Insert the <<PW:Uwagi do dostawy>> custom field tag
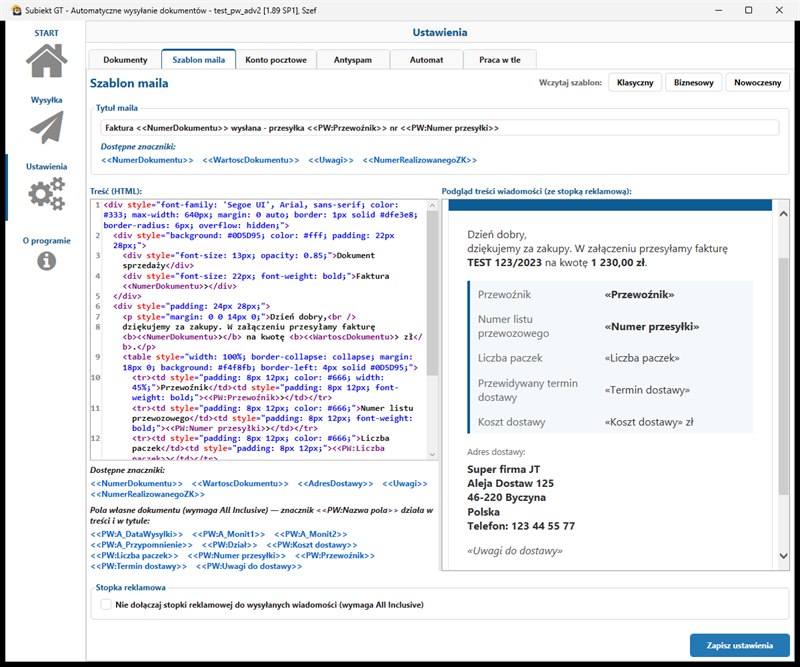Viewport: 800px width, 667px height. 249,566
